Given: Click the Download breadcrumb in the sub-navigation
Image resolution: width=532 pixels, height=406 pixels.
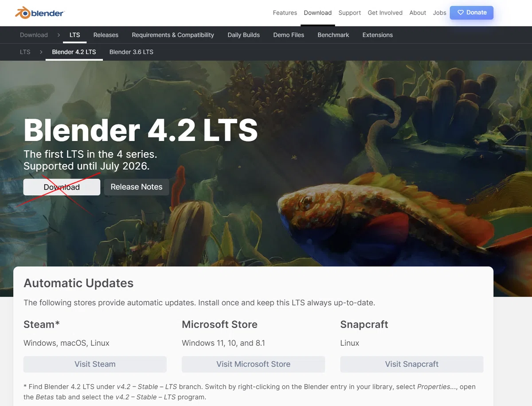Looking at the screenshot, I should pos(34,35).
